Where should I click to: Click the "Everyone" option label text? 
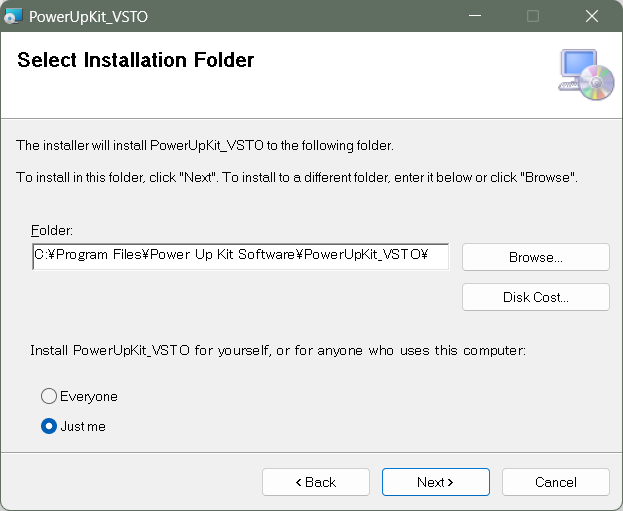pyautogui.click(x=89, y=397)
